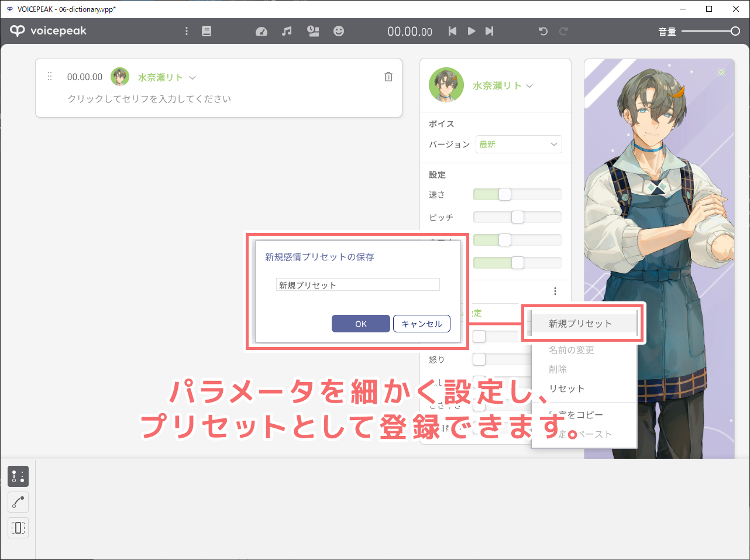Click the smiley emotion icon
Viewport: 750px width, 560px height.
coord(339,31)
